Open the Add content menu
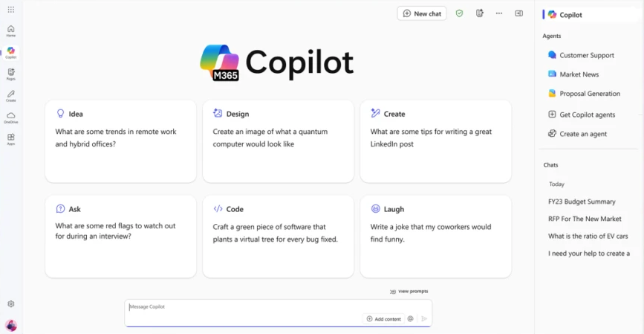The width and height of the screenshot is (644, 334). click(383, 318)
